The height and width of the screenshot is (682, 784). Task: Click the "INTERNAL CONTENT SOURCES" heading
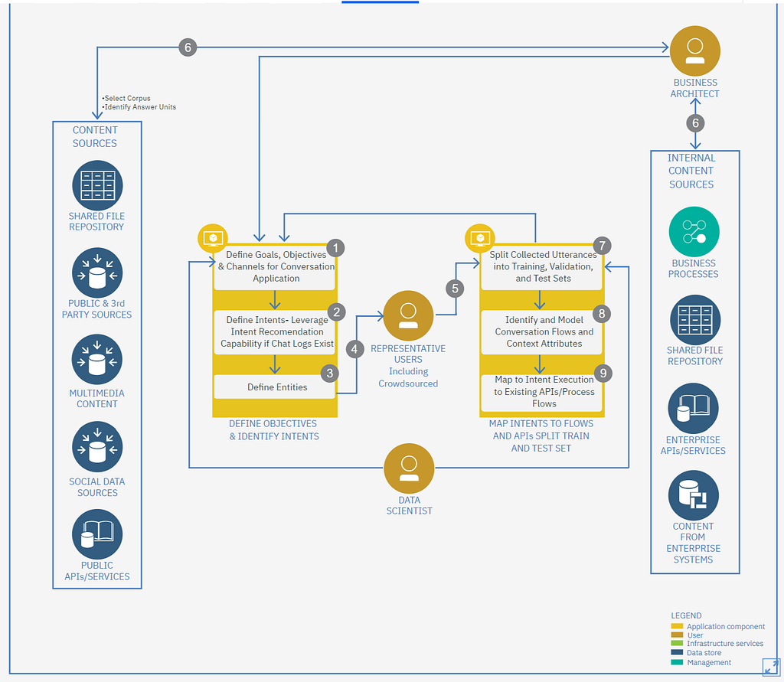[x=691, y=171]
